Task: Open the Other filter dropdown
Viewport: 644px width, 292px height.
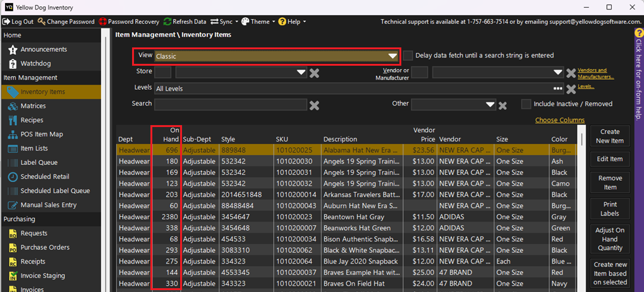Action: (490, 105)
